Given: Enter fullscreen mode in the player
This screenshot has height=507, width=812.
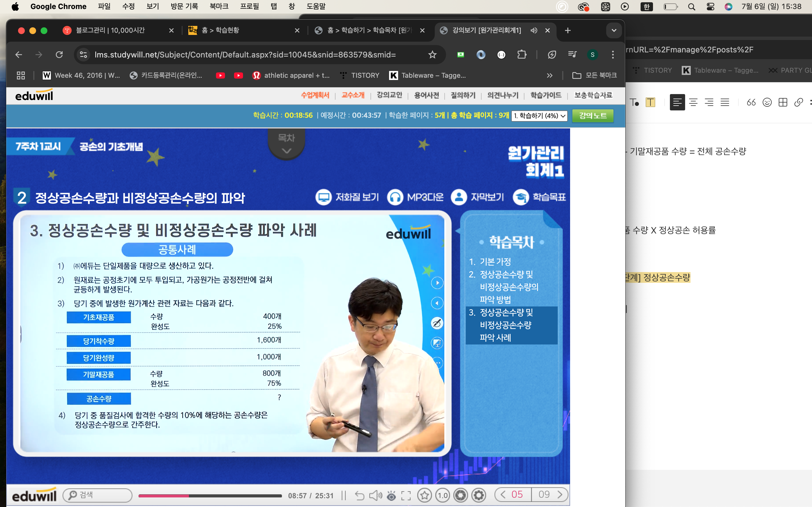Looking at the screenshot, I should click(406, 495).
